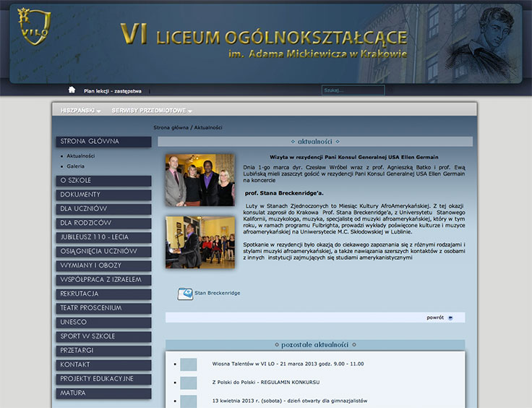Expand the HISZPAŃSKI dropdown menu
The width and height of the screenshot is (532, 408).
click(80, 110)
